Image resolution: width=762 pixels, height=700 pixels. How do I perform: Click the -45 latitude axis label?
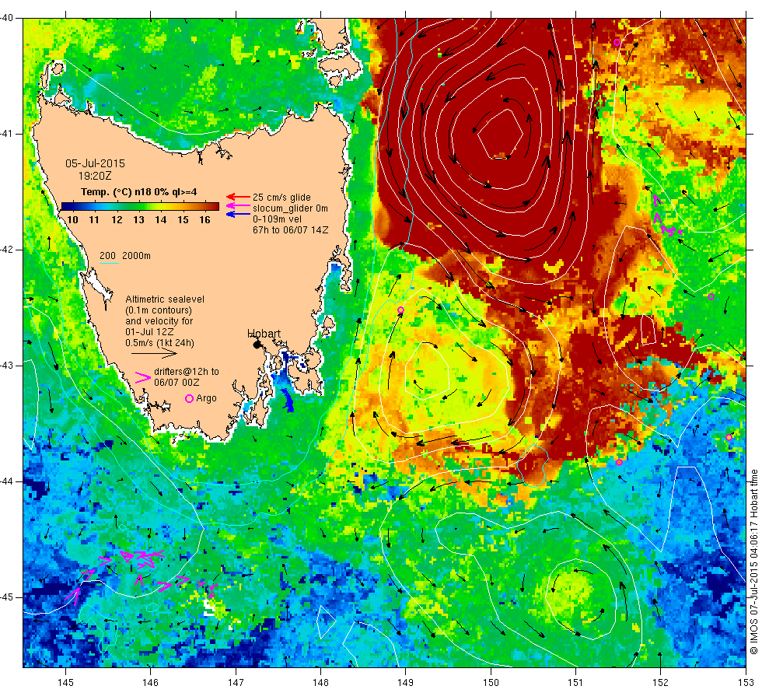pos(7,597)
